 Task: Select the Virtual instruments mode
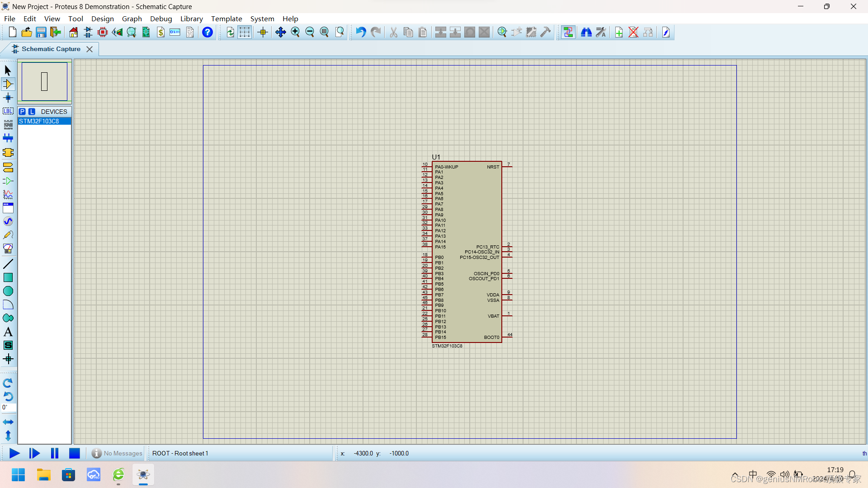[8, 249]
